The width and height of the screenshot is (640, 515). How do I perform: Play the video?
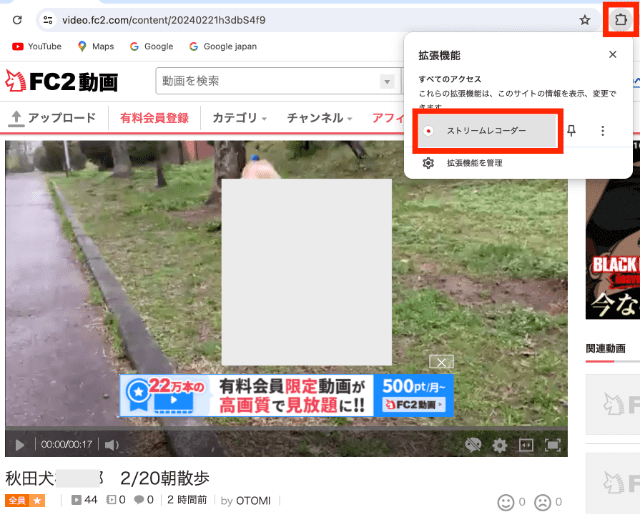(x=20, y=445)
